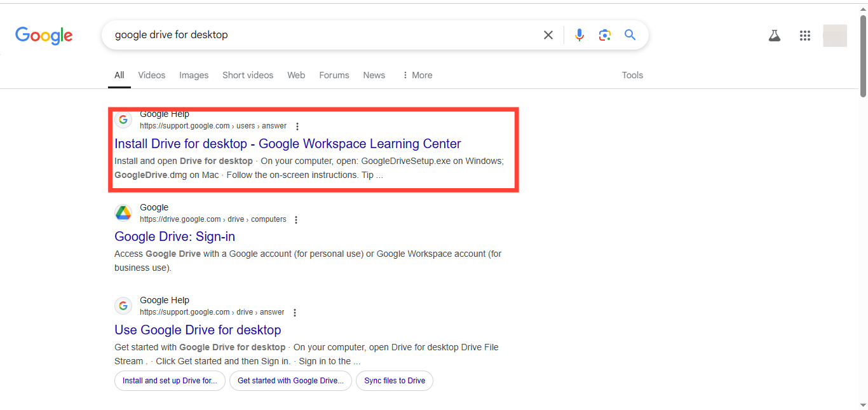Click the vertical scrollbar thumb
Image resolution: width=868 pixels, height=410 pixels.
(x=863, y=56)
